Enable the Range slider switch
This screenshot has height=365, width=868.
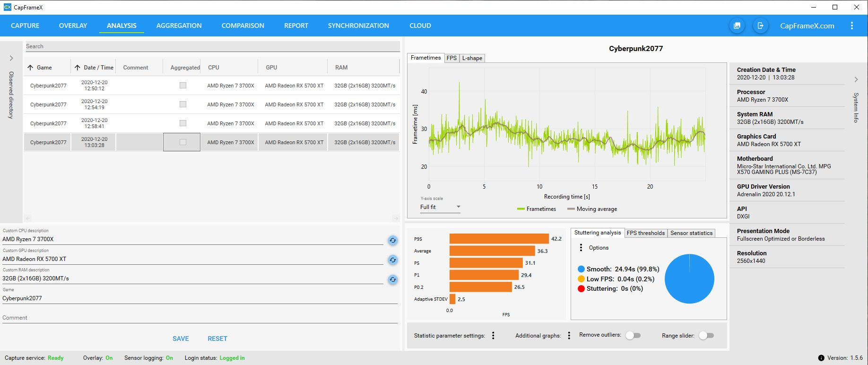point(706,335)
